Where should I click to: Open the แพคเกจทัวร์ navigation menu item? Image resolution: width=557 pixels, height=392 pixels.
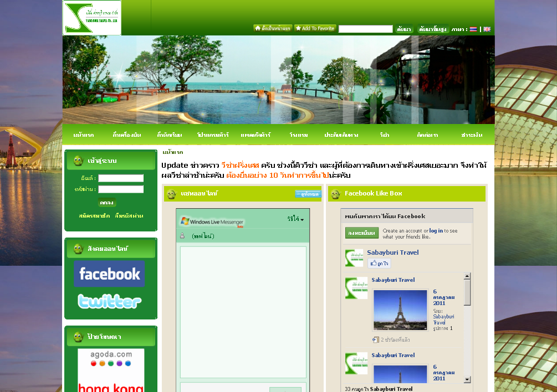255,135
